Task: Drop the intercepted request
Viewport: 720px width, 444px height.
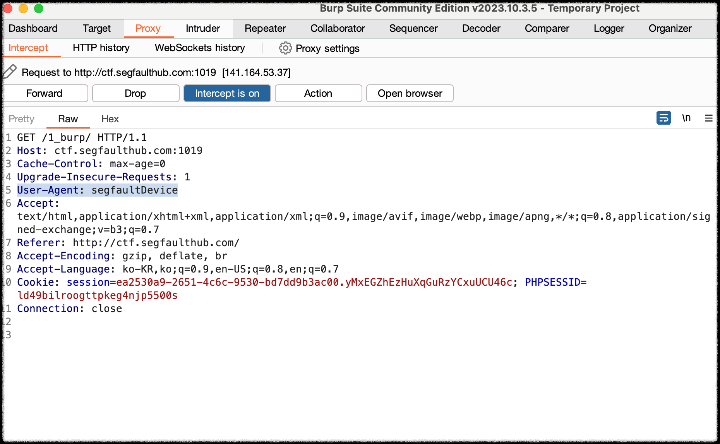Action: click(x=135, y=93)
